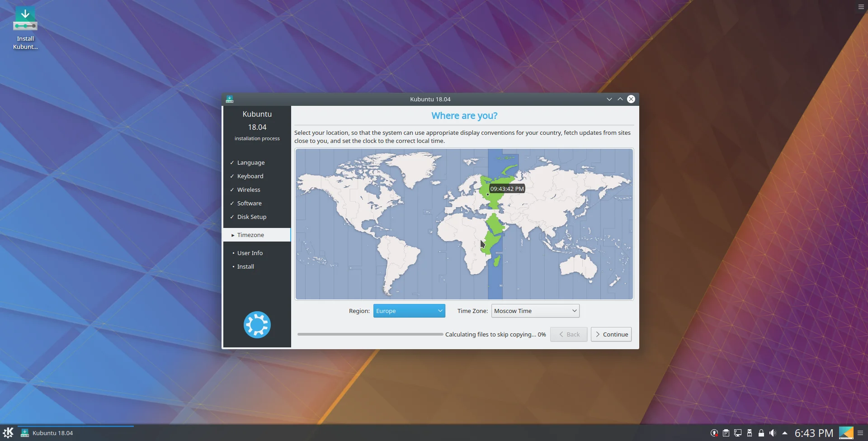Click the installer icon in the title bar
Screen dimensions: 868x441
pyautogui.click(x=230, y=99)
